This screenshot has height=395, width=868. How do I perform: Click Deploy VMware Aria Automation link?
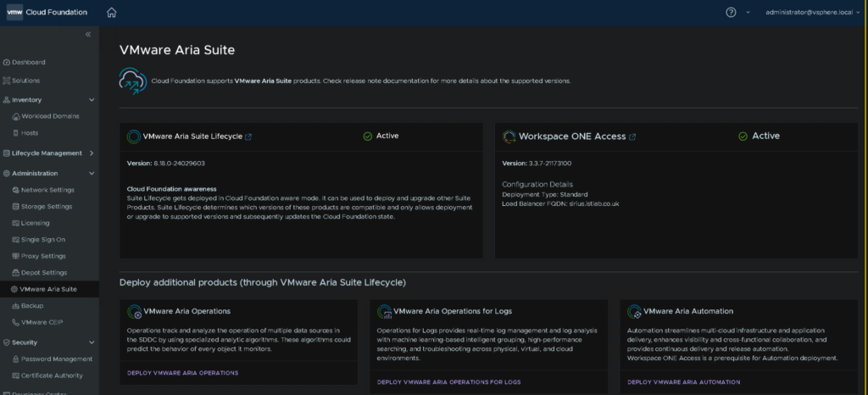click(x=684, y=381)
